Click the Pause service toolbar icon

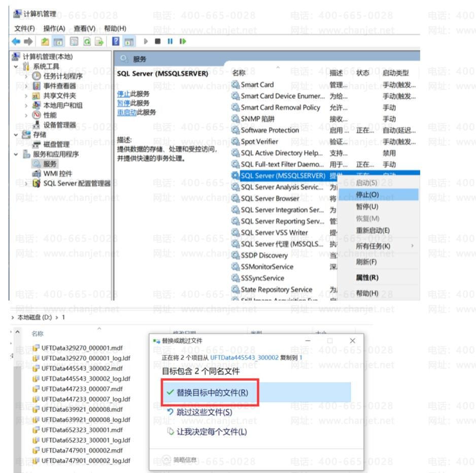tap(170, 41)
